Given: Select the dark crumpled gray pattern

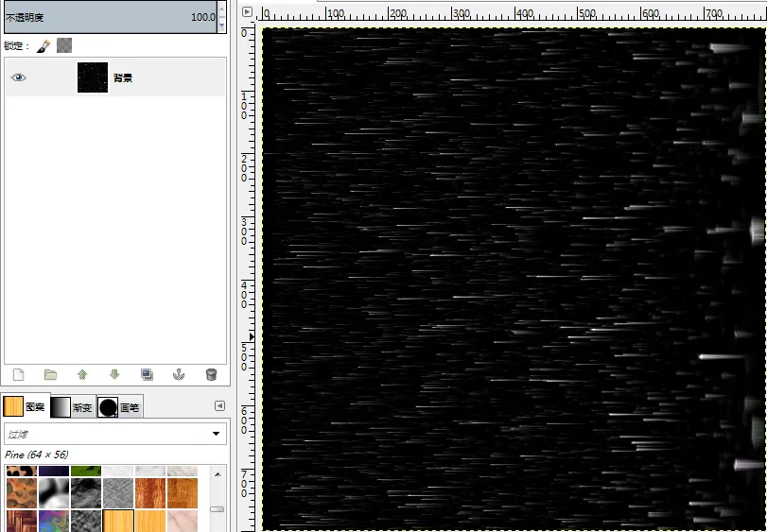Looking at the screenshot, I should (x=86, y=493).
